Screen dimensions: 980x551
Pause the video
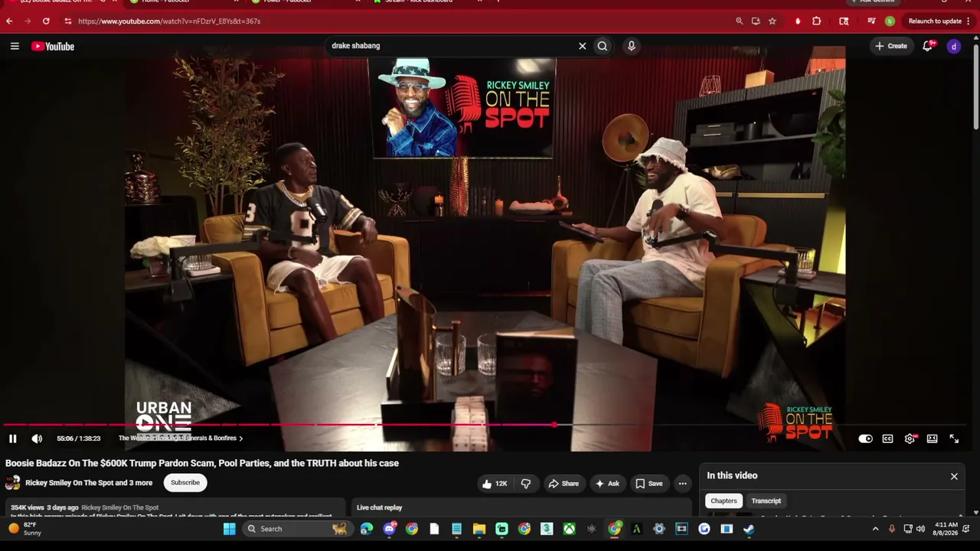pos(13,439)
